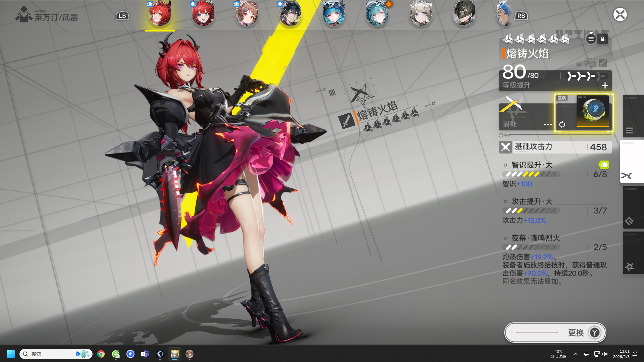644x362 pixels.
Task: Open the bottom star-icon sidebar tab
Action: coord(633,253)
